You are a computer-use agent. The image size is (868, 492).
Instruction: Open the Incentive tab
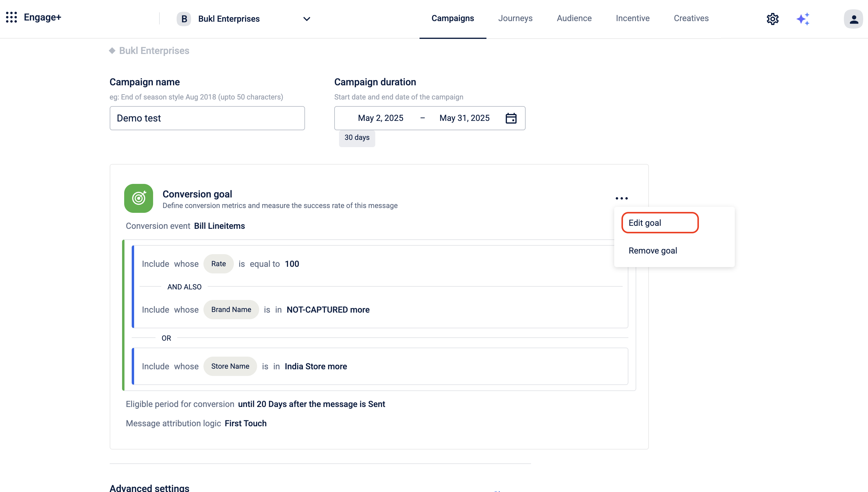(632, 18)
